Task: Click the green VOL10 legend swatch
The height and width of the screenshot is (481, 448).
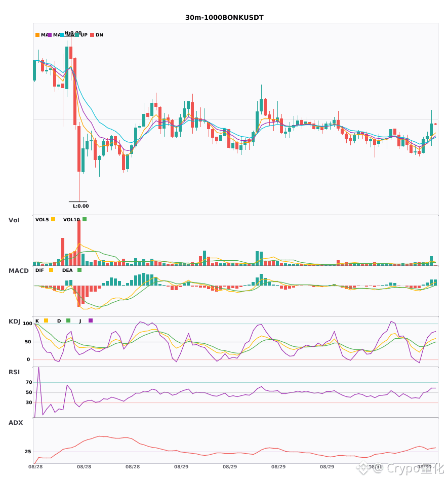Action: [85, 219]
